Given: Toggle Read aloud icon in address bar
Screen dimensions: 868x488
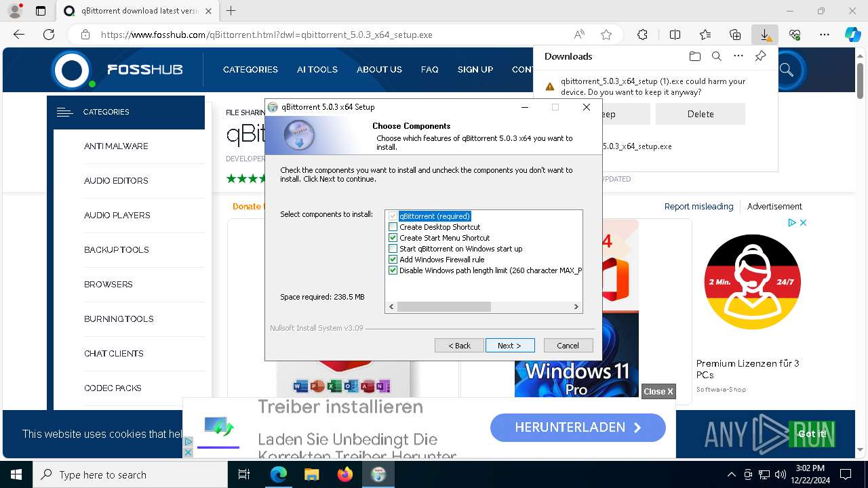Looking at the screenshot, I should (x=579, y=35).
